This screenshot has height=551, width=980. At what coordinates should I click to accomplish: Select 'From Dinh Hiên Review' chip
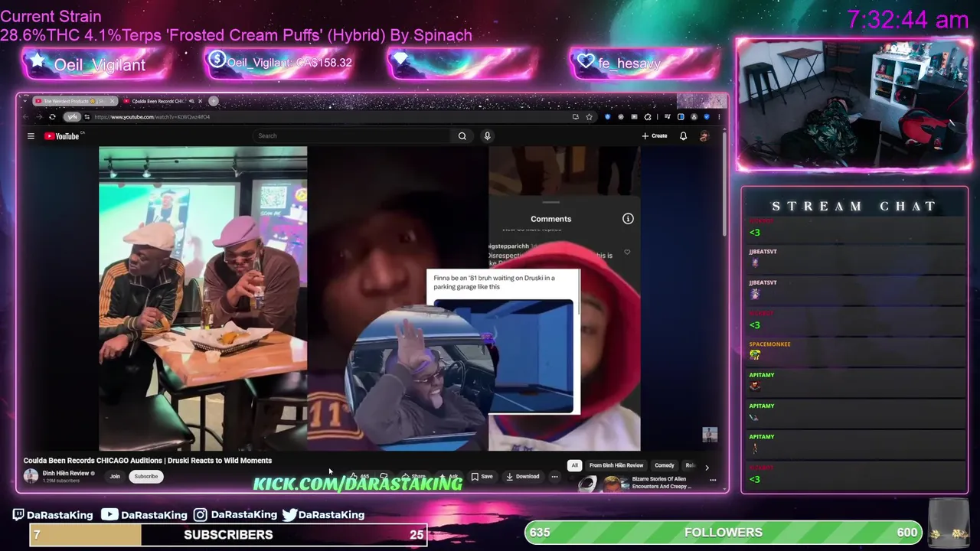click(x=616, y=465)
